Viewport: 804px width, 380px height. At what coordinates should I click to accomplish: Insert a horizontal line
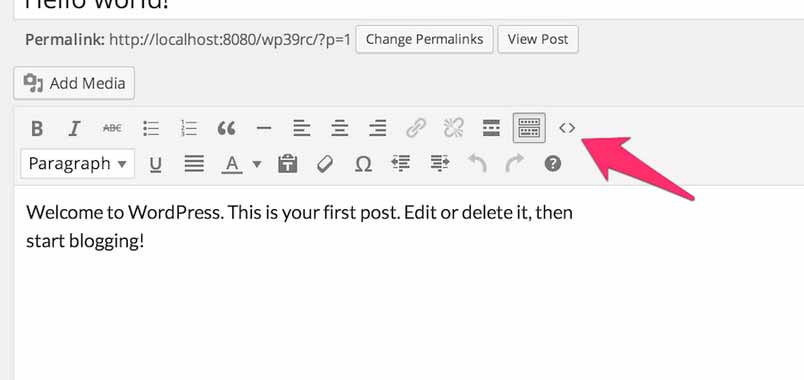(x=264, y=128)
